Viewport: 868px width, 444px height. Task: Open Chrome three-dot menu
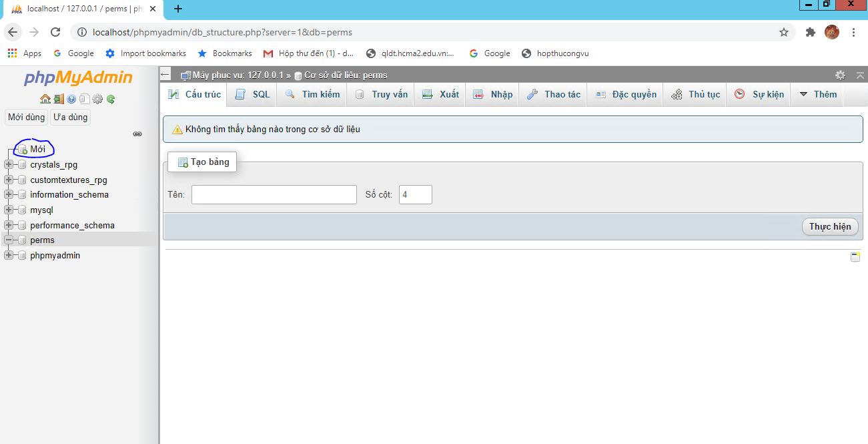pyautogui.click(x=854, y=32)
